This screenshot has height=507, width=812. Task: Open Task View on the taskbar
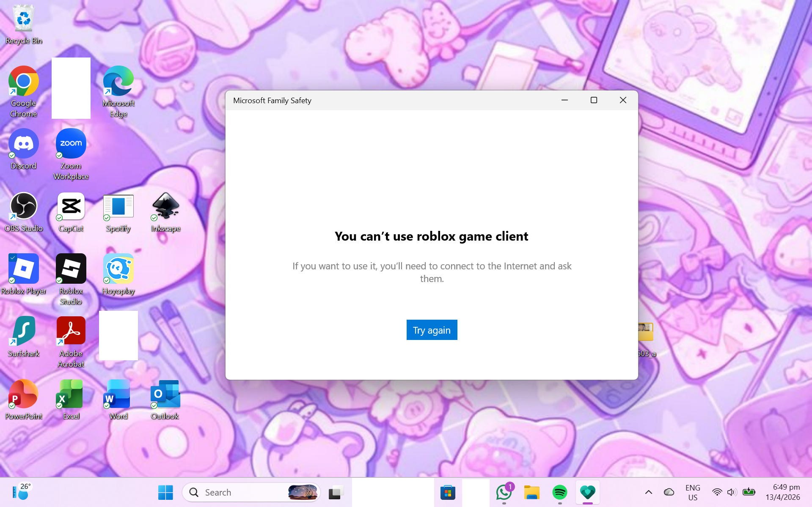click(336, 492)
